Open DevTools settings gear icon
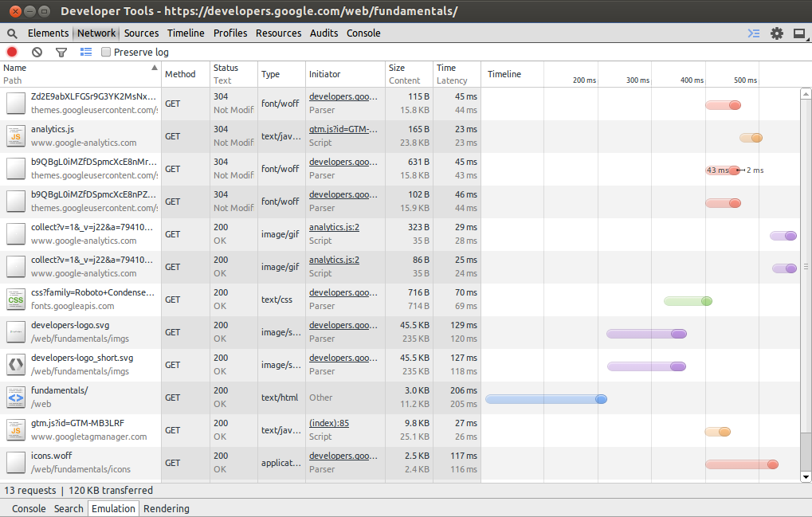The height and width of the screenshot is (517, 812). tap(777, 33)
